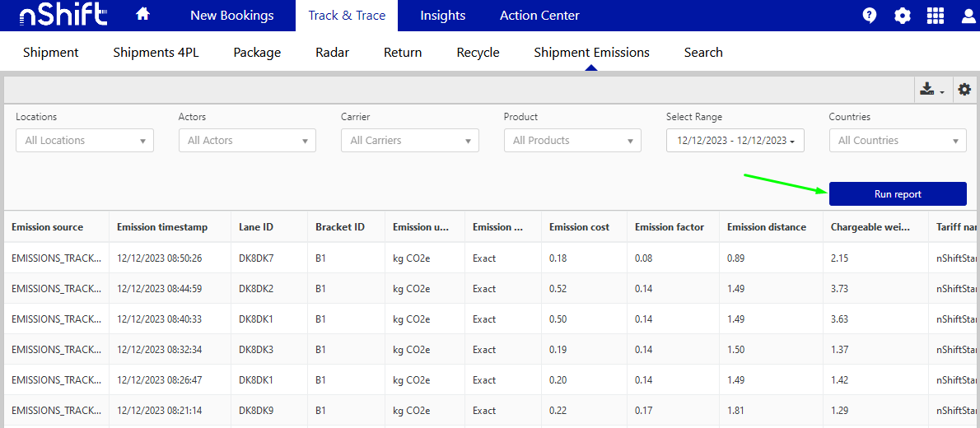Open the user profile icon
This screenshot has width=980, height=428.
point(968,16)
